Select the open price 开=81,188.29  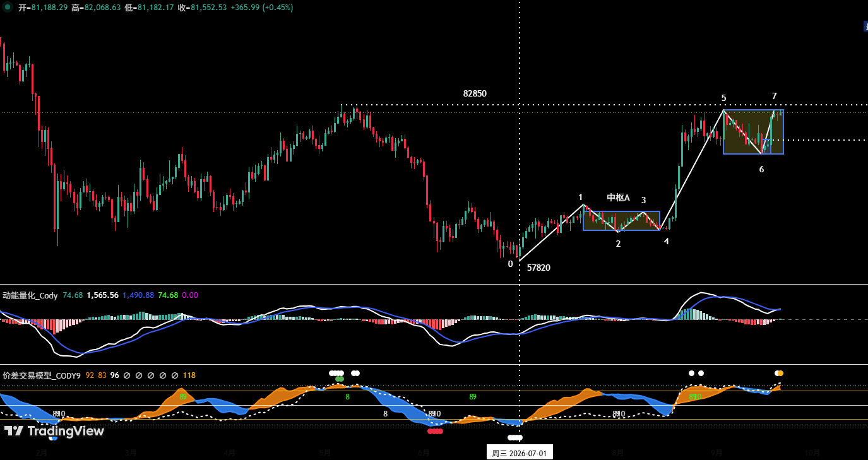pos(43,8)
